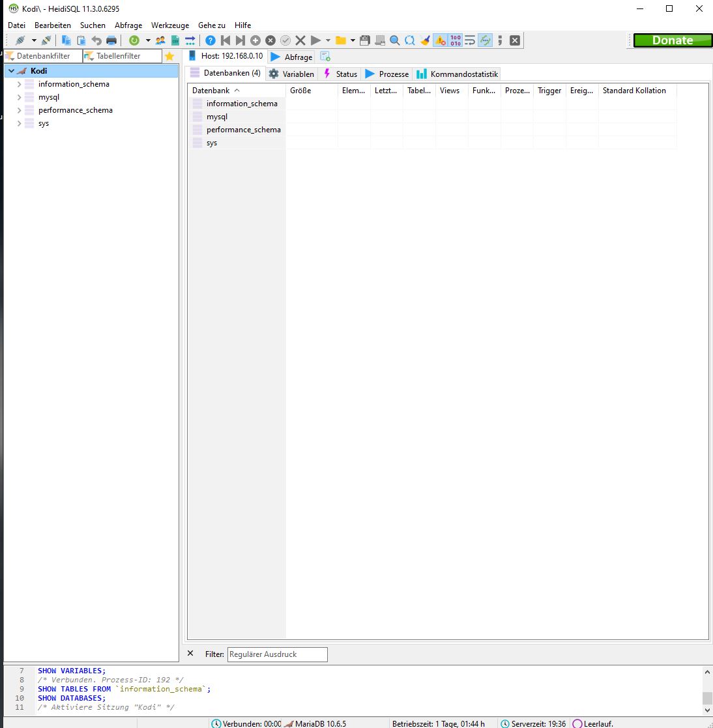The height and width of the screenshot is (728, 713).
Task: Open the Datei menu
Action: (x=17, y=25)
